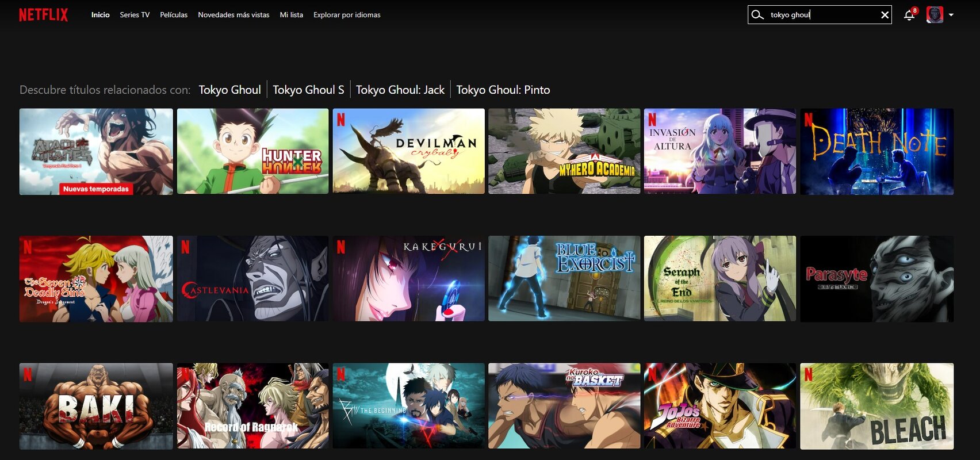Click the profile avatar picture
980x460 pixels.
click(935, 15)
